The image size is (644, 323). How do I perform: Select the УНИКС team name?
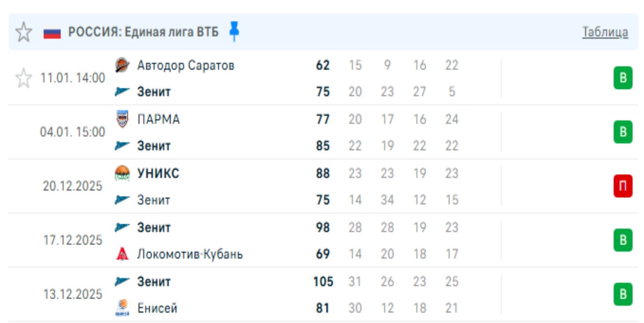coord(158,173)
